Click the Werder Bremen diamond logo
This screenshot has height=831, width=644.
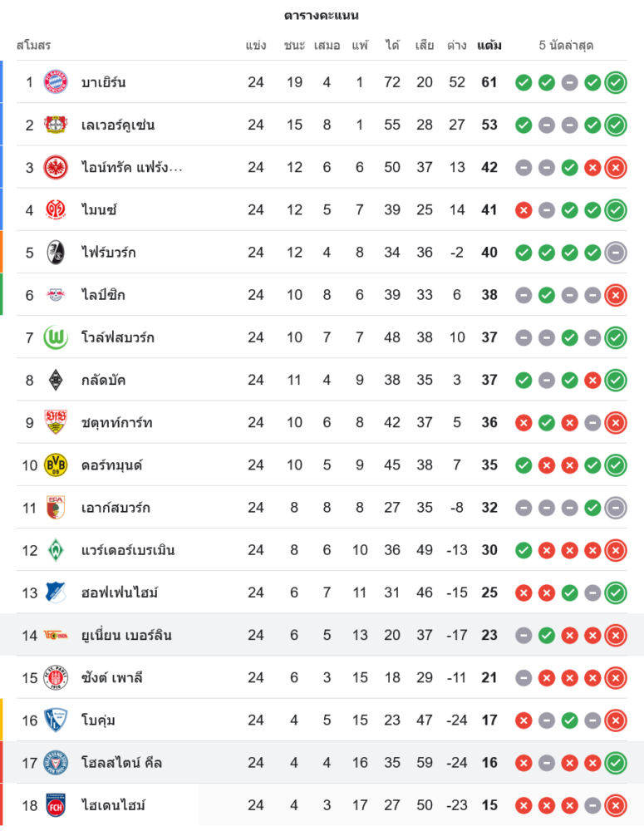(56, 549)
